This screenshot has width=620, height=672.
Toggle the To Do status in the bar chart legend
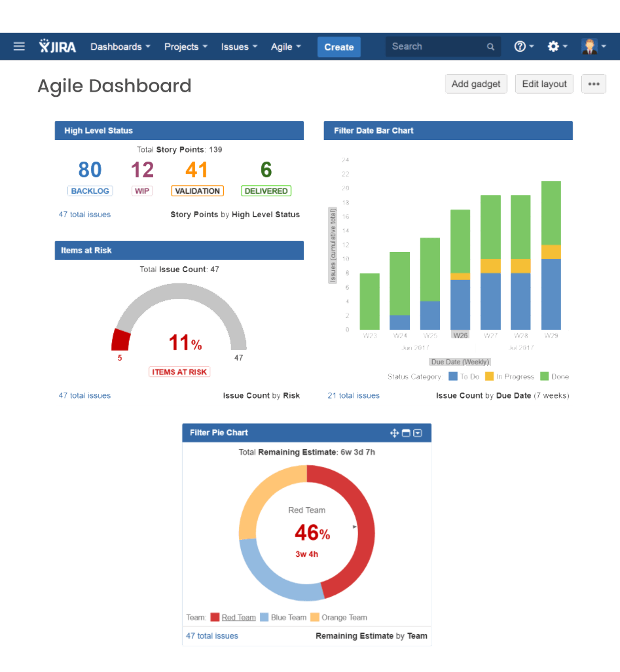(467, 376)
